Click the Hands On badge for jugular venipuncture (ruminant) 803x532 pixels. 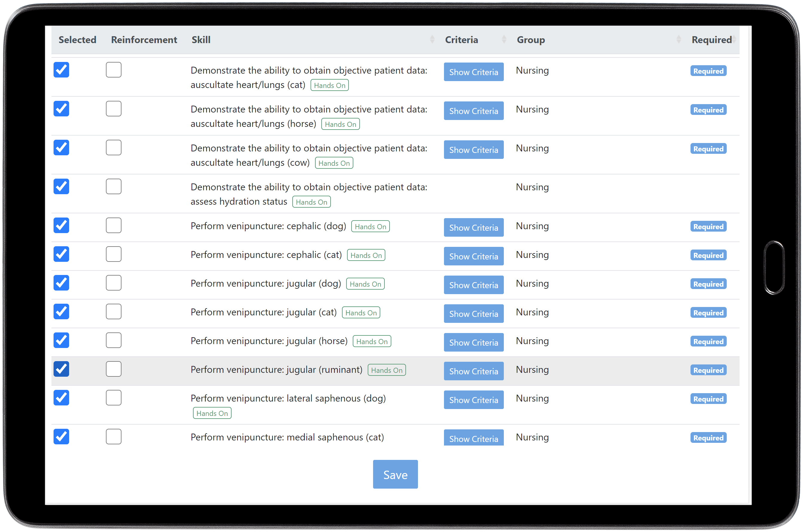387,370
